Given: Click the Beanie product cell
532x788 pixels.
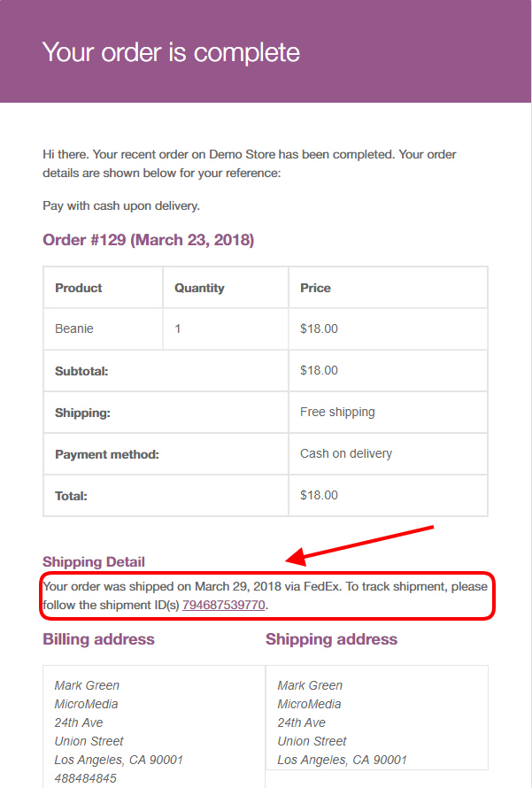Looking at the screenshot, I should [x=74, y=328].
